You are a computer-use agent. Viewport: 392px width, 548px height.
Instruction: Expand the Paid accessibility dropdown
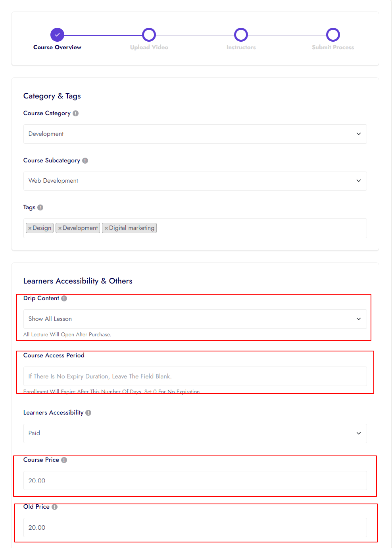[x=195, y=434]
